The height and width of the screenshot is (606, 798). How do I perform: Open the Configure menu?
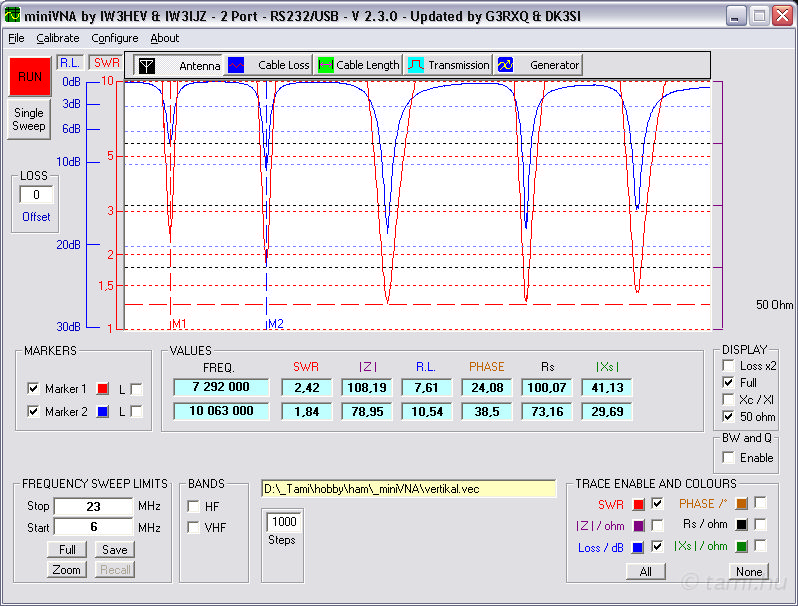pyautogui.click(x=115, y=38)
